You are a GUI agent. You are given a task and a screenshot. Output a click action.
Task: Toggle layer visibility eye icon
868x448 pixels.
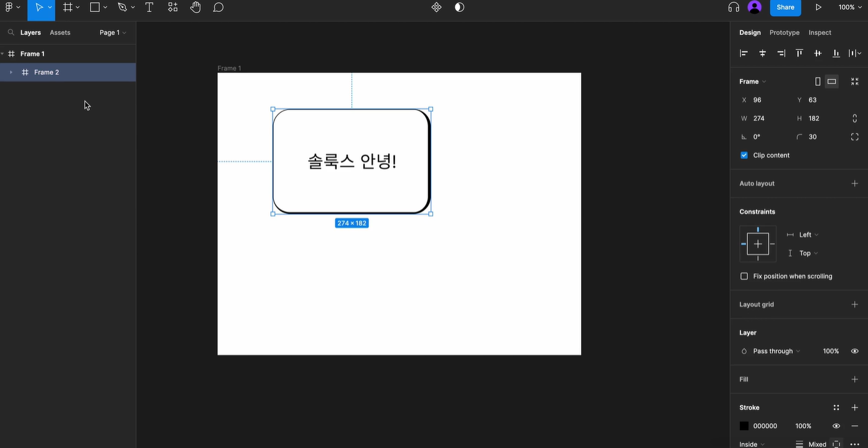click(855, 351)
